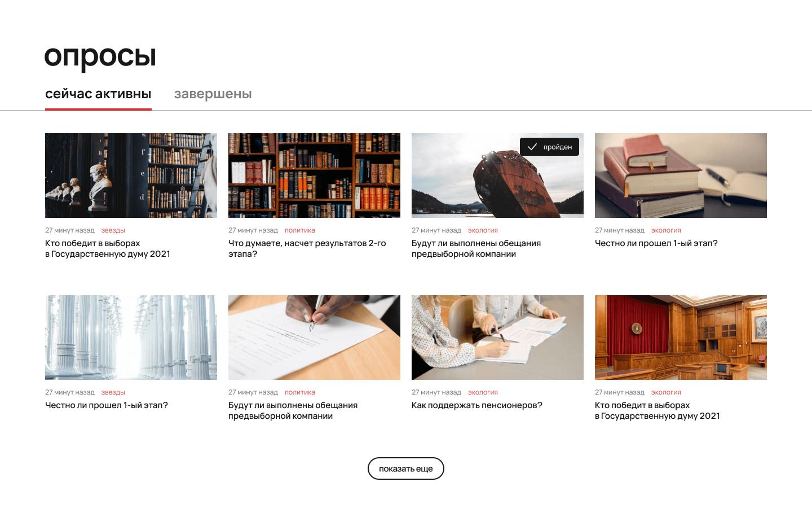The image size is (812, 508).
Task: Open poll Что думаете, насчет результатов 2-го этапа
Action: (307, 248)
